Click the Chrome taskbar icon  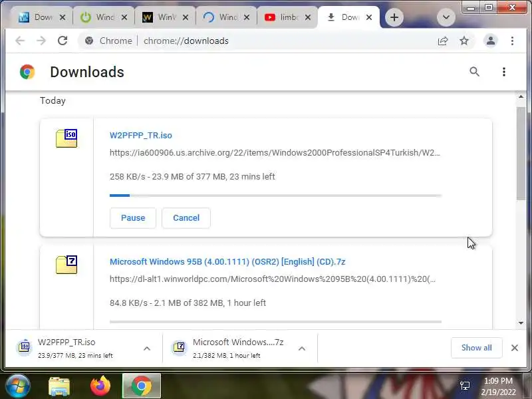click(x=142, y=386)
